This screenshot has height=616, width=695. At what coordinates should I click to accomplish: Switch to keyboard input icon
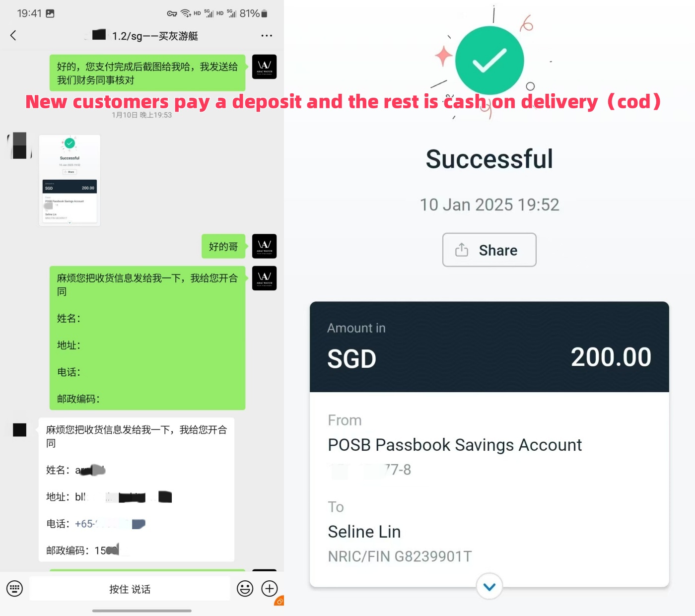14,589
